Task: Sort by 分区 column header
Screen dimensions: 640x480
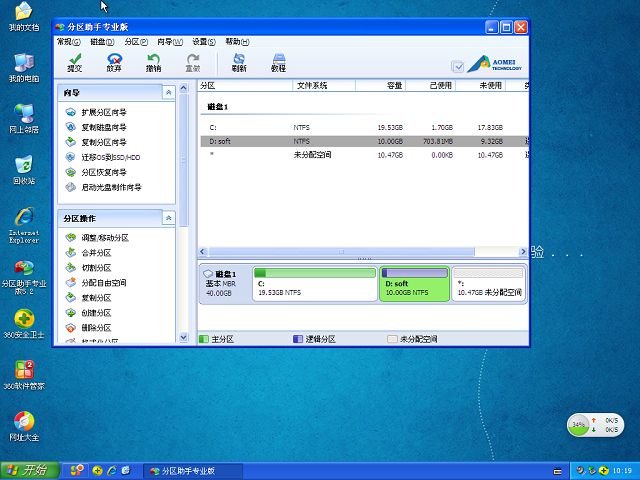Action: 245,86
